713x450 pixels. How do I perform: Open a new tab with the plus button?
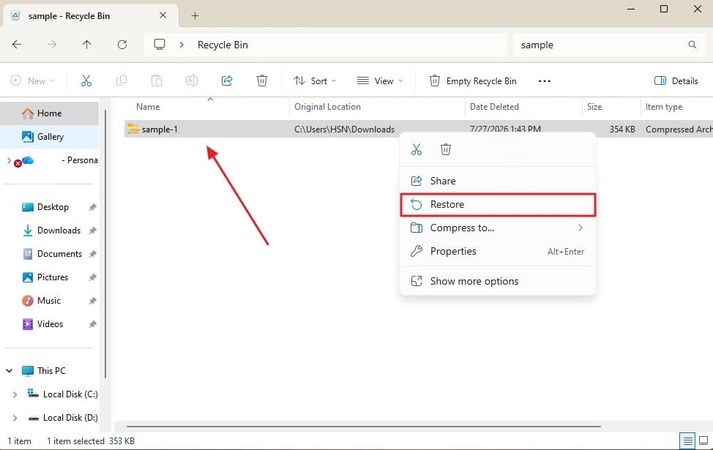[x=195, y=16]
